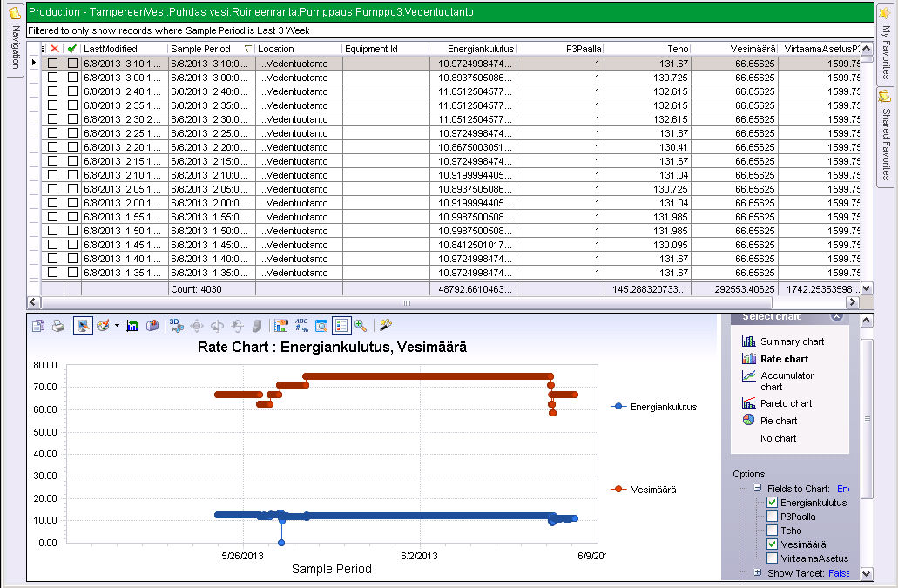Open the chart color palette icon
Viewport: 898px width, 588px height.
click(103, 326)
